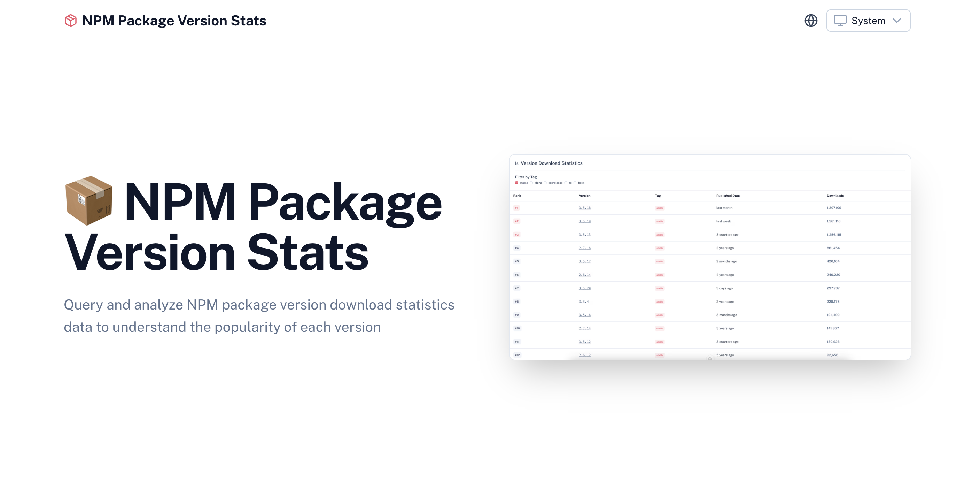Click the bar chart icon beside Version Download Statistics
Viewport: 980px width, 488px height.
[516, 163]
